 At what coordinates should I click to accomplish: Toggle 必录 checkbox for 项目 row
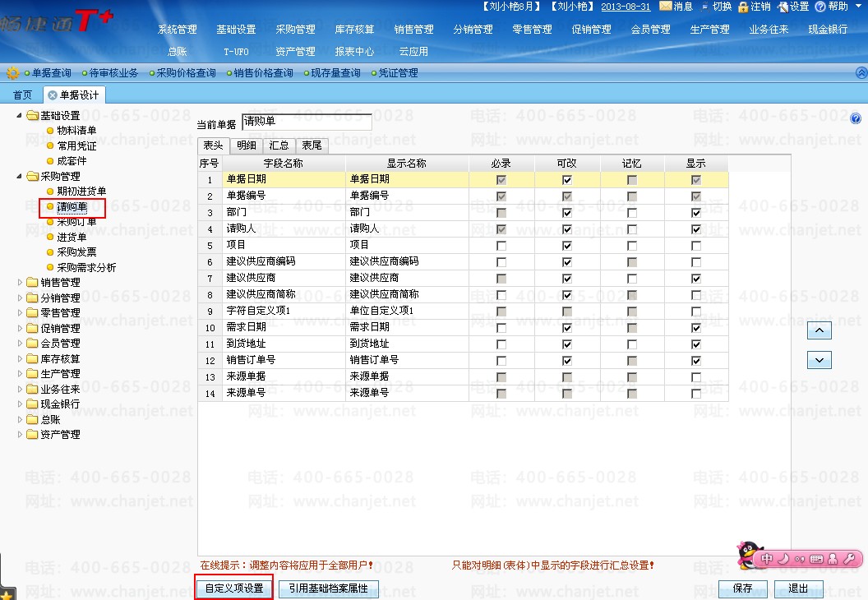tap(501, 246)
